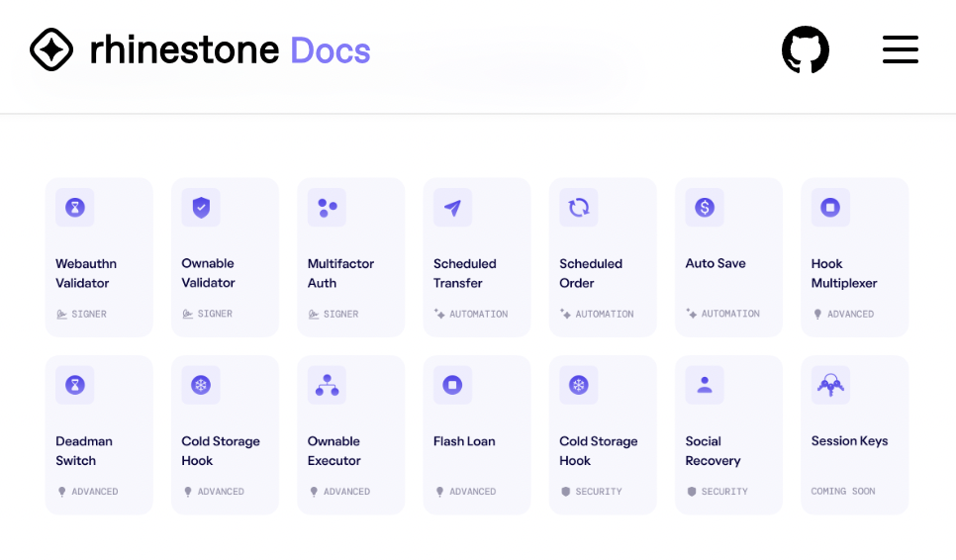The height and width of the screenshot is (560, 956).
Task: Open the Multifactor Auth title
Action: coord(340,273)
